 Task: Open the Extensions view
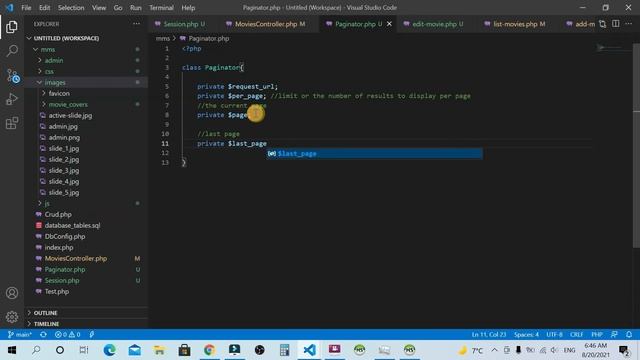12,123
